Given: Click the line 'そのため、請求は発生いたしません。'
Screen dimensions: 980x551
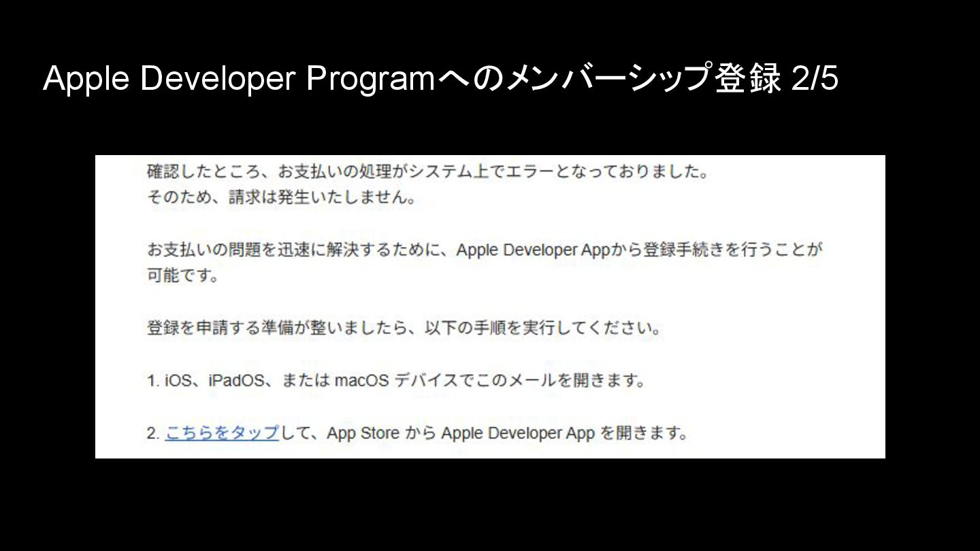Looking at the screenshot, I should click(x=282, y=199).
